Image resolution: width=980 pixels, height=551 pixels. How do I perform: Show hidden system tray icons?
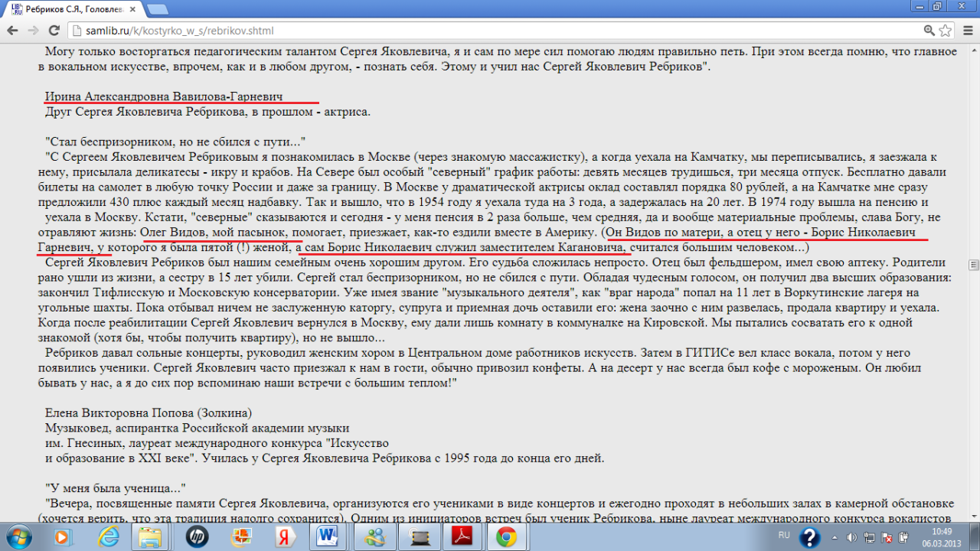pyautogui.click(x=835, y=537)
